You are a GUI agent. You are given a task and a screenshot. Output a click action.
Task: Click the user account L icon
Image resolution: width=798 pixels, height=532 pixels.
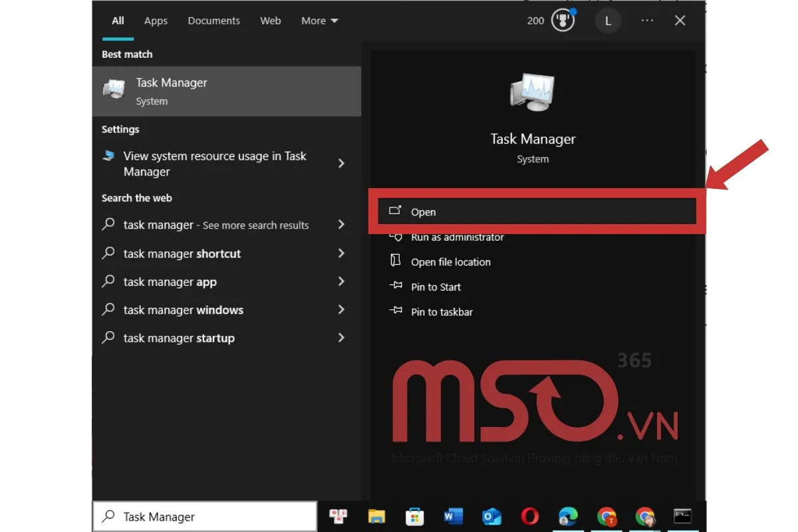608,21
